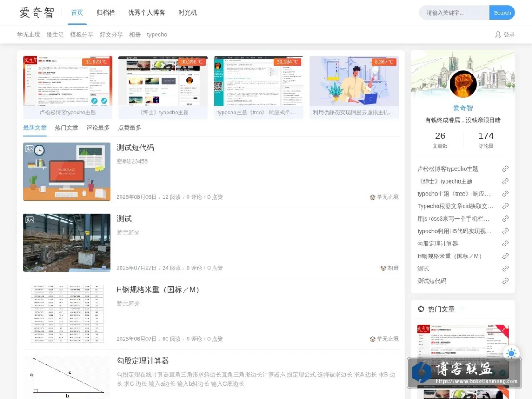532x399 pixels.
Task: Click sidebar link 《绅士》typecho主题
Action: tap(445, 181)
